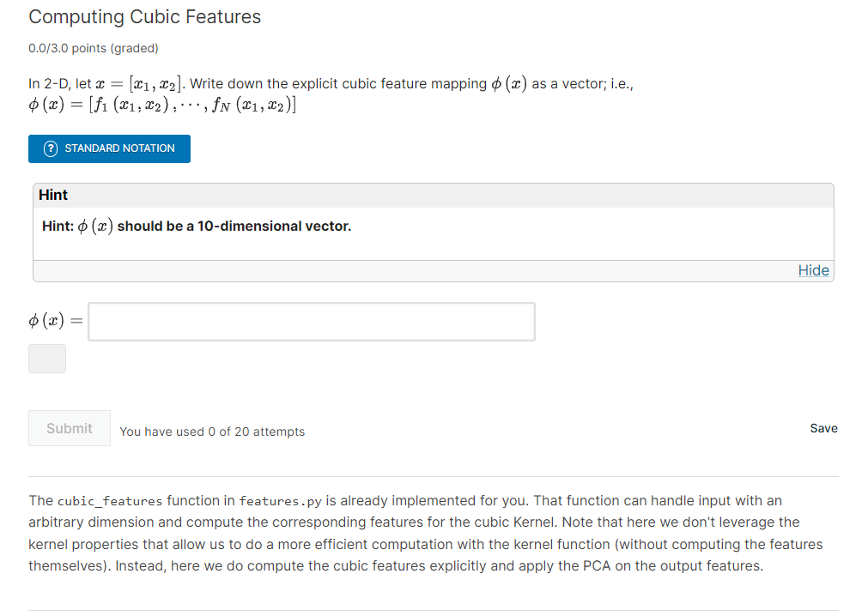Image resolution: width=868 pixels, height=616 pixels.
Task: Click the 0.0/3.0 points graded label
Action: [x=94, y=48]
